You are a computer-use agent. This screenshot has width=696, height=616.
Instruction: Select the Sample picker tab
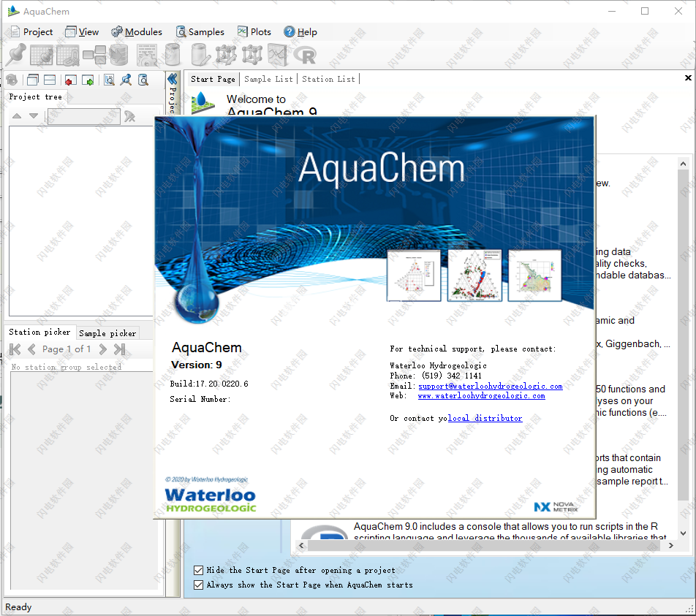click(107, 333)
